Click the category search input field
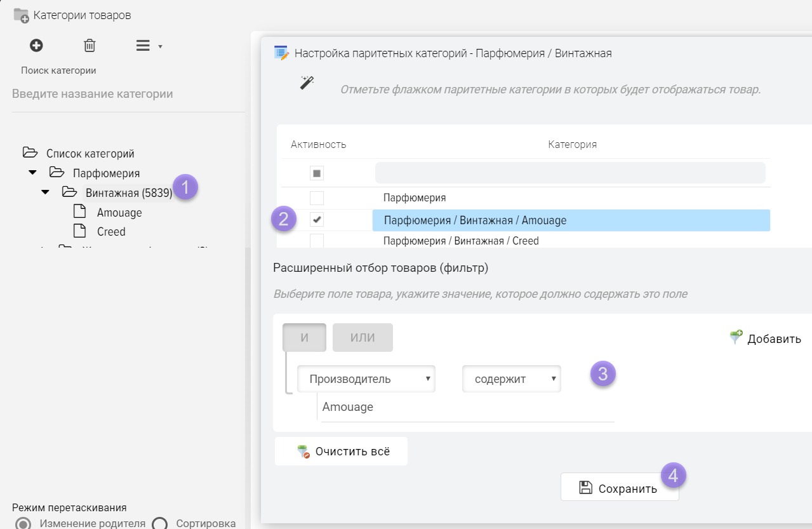The width and height of the screenshot is (812, 529). pos(127,94)
